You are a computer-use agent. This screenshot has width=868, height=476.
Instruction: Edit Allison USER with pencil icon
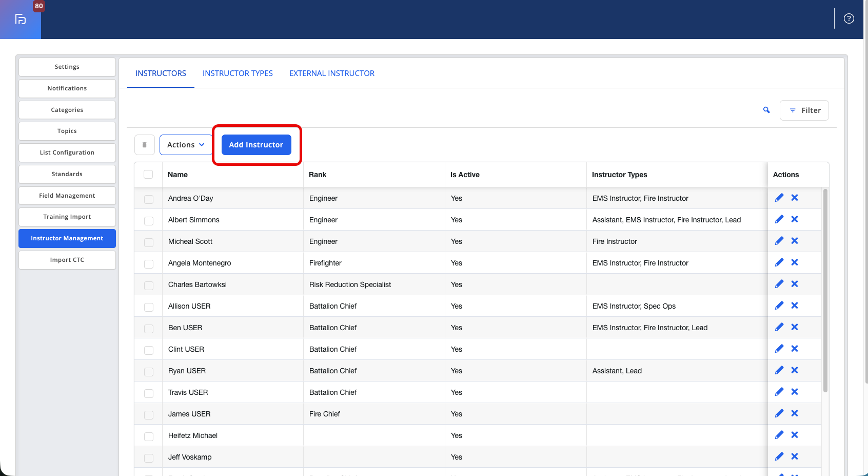pyautogui.click(x=779, y=306)
